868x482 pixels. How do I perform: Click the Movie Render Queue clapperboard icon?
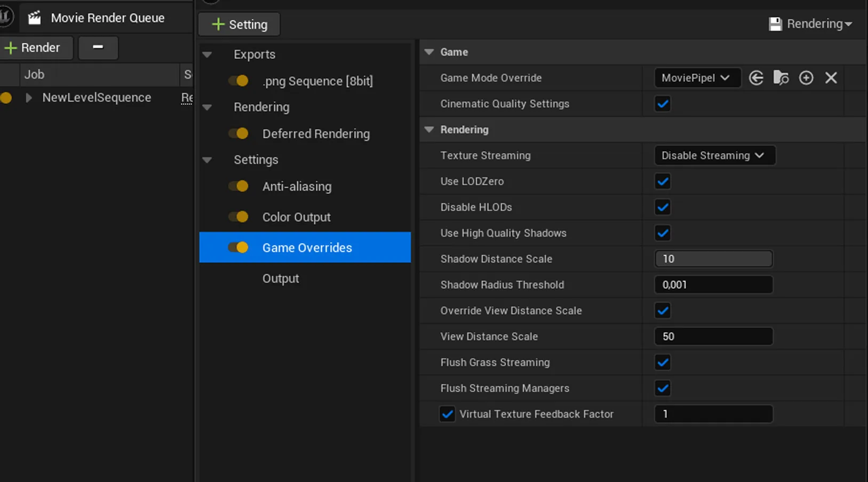pyautogui.click(x=35, y=18)
